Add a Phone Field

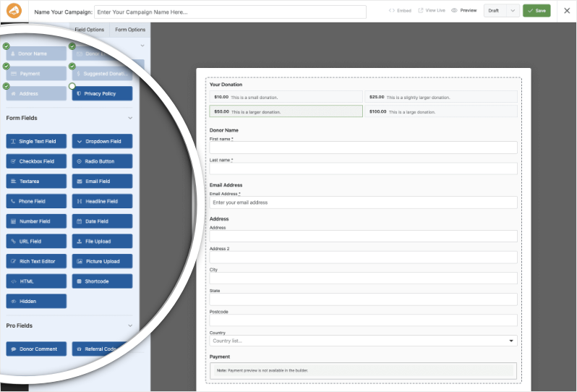36,201
